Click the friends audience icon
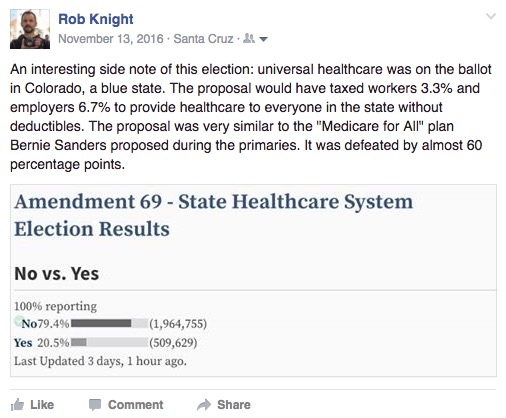This screenshot has height=418, width=506. 249,39
